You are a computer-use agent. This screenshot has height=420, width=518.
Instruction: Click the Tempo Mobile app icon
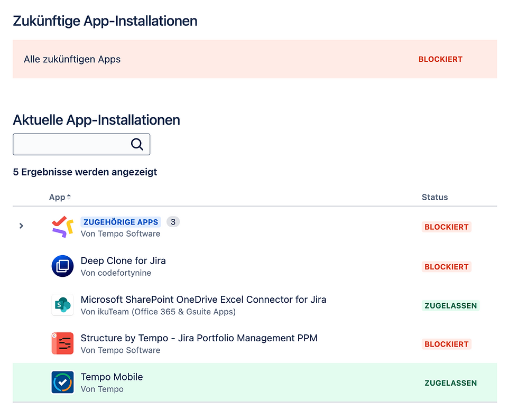click(62, 382)
